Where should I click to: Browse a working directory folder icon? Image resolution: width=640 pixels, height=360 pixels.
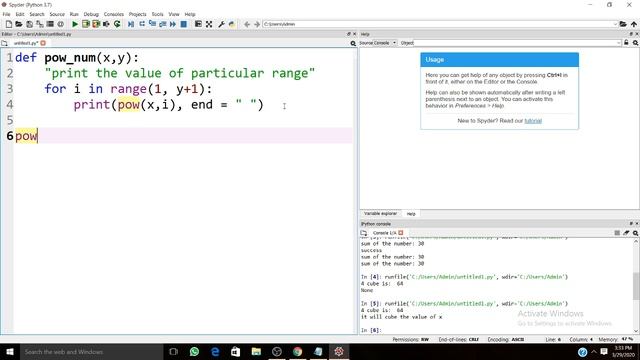tap(623, 24)
